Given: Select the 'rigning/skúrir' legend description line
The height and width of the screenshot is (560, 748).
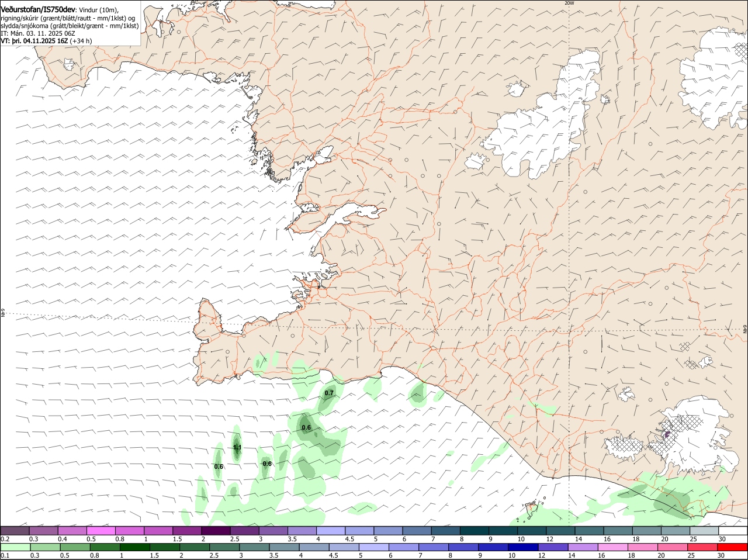Looking at the screenshot, I should click(68, 18).
